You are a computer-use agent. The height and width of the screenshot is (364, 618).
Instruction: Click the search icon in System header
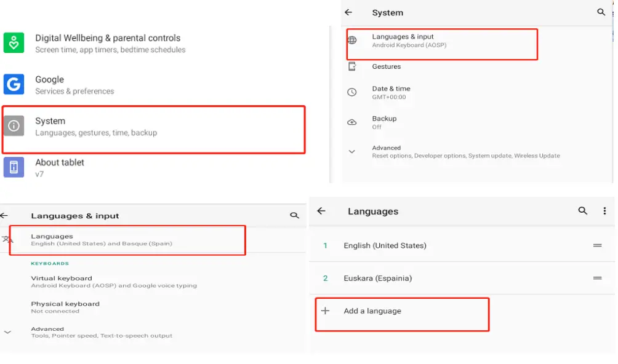[601, 12]
